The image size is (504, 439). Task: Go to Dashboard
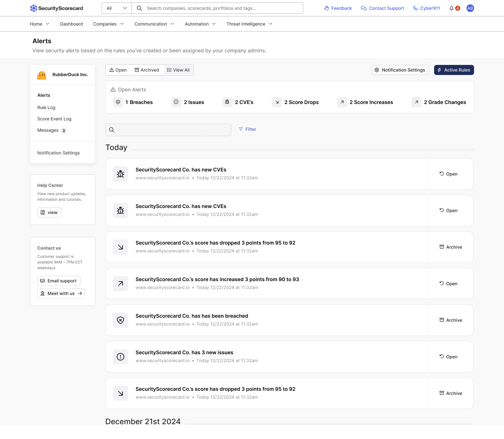pos(72,24)
